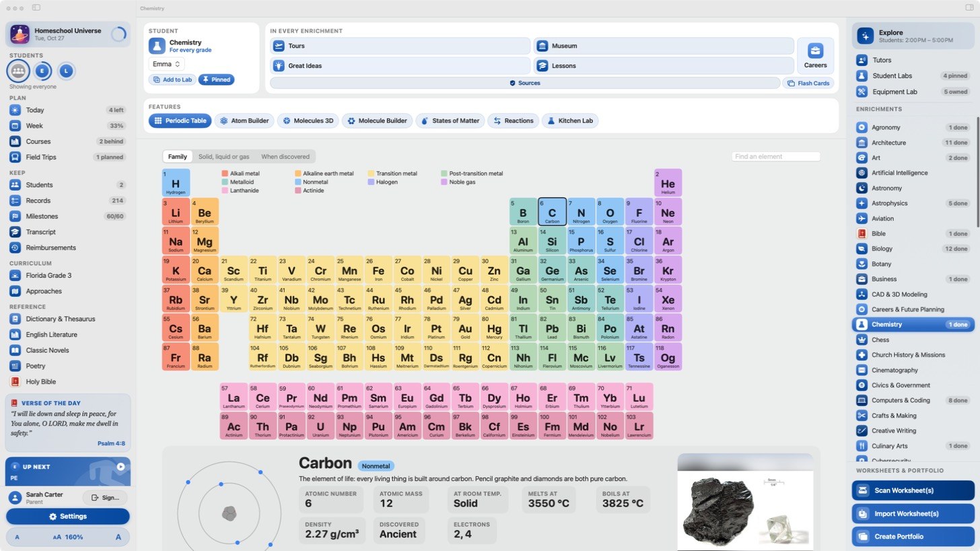Screen dimensions: 980x551
Task: Open the Field Trips bus icon
Action: 15,157
